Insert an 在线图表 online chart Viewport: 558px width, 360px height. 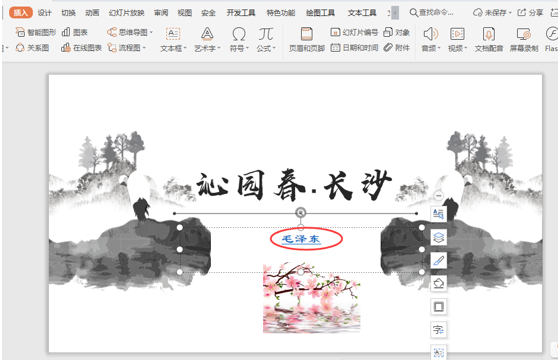pos(81,47)
